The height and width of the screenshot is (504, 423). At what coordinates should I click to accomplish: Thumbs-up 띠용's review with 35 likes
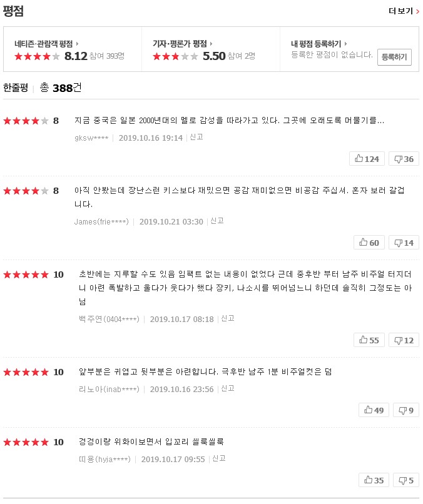click(x=374, y=480)
